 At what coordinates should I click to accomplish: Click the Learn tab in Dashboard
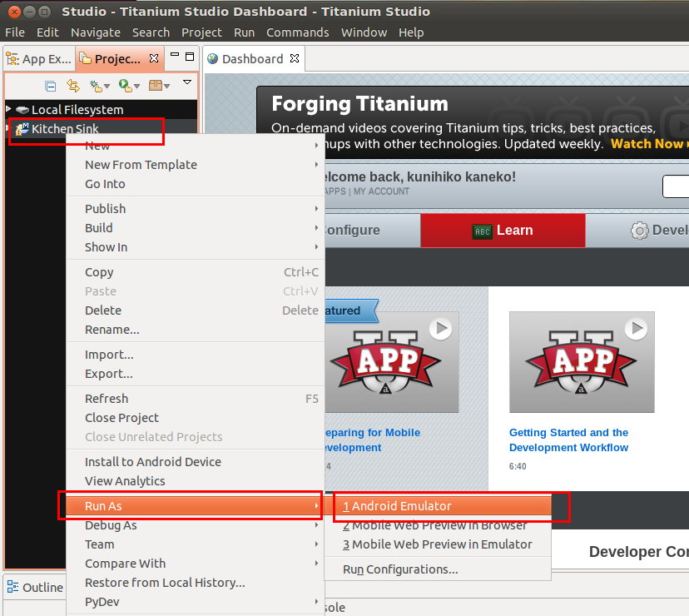503,231
